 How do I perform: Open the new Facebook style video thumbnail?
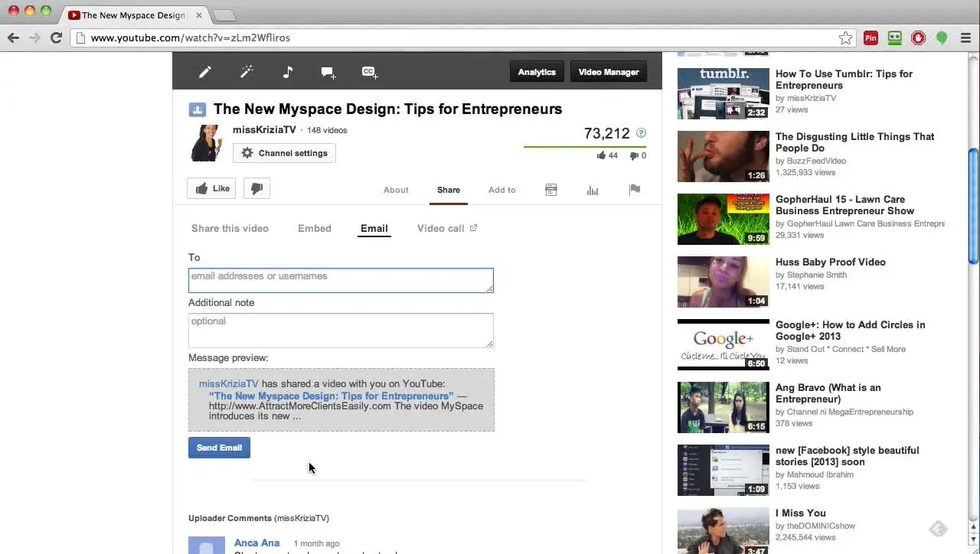coord(724,470)
